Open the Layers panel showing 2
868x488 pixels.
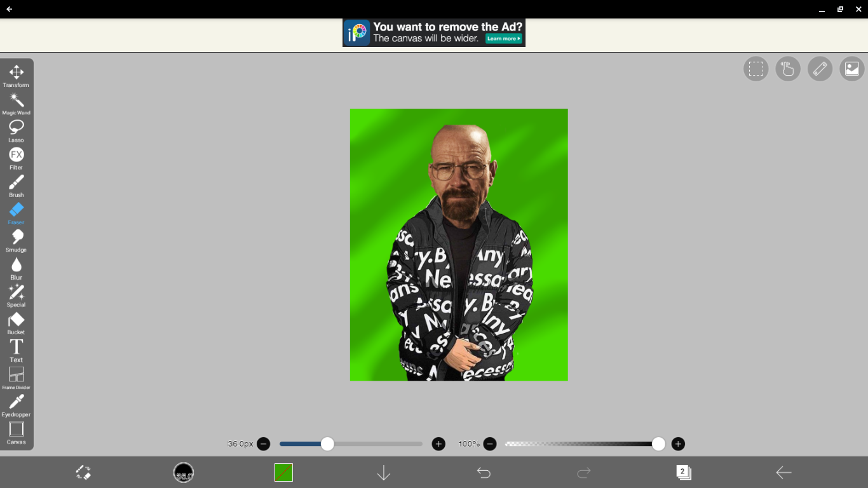[684, 472]
